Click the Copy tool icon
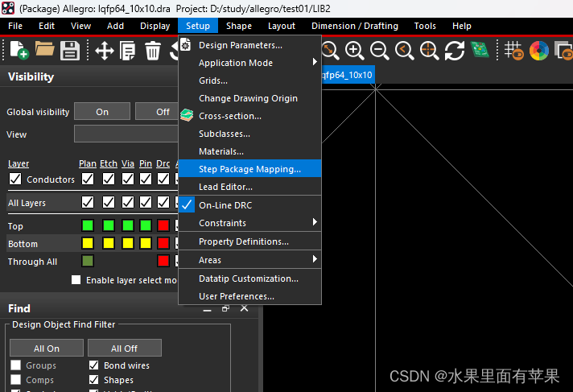The image size is (573, 392). tap(128, 52)
